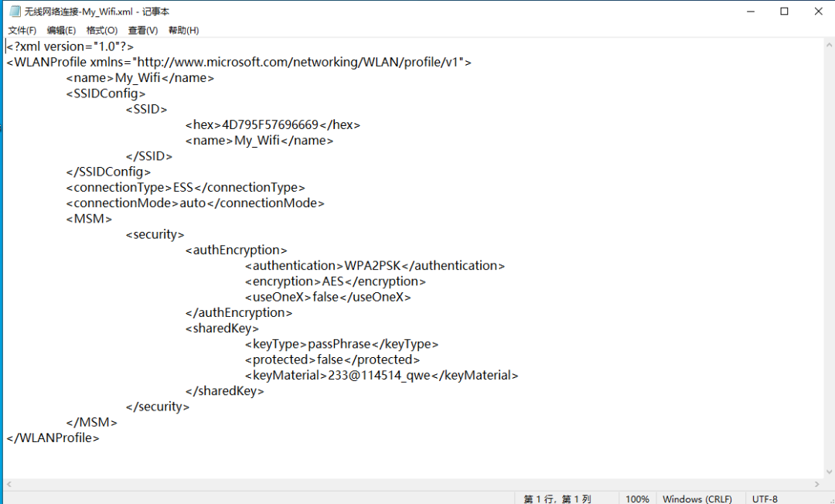Click the closing /WLANProfile tag
The width and height of the screenshot is (835, 504).
click(53, 438)
